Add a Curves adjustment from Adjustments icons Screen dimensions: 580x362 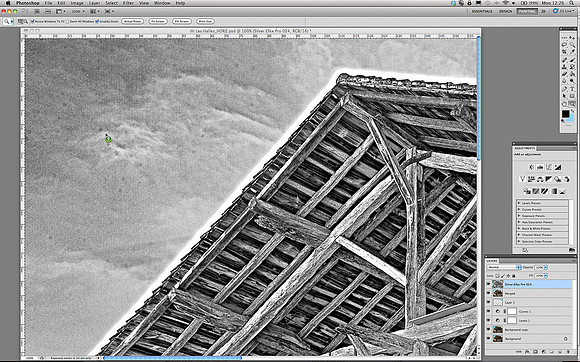point(549,167)
